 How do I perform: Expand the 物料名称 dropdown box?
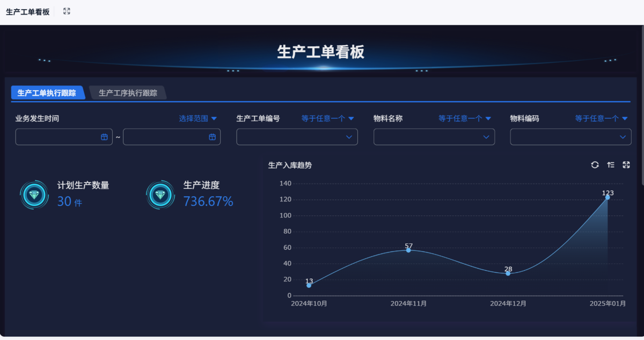click(x=434, y=137)
